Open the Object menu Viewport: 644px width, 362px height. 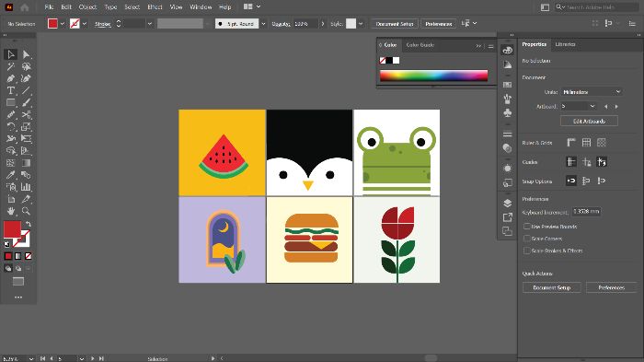(x=87, y=7)
